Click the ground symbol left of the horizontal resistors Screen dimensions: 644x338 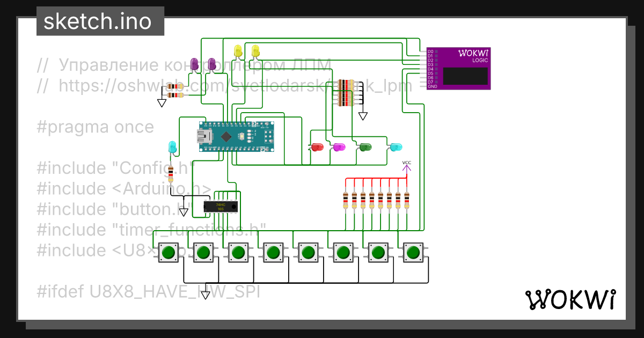(162, 102)
